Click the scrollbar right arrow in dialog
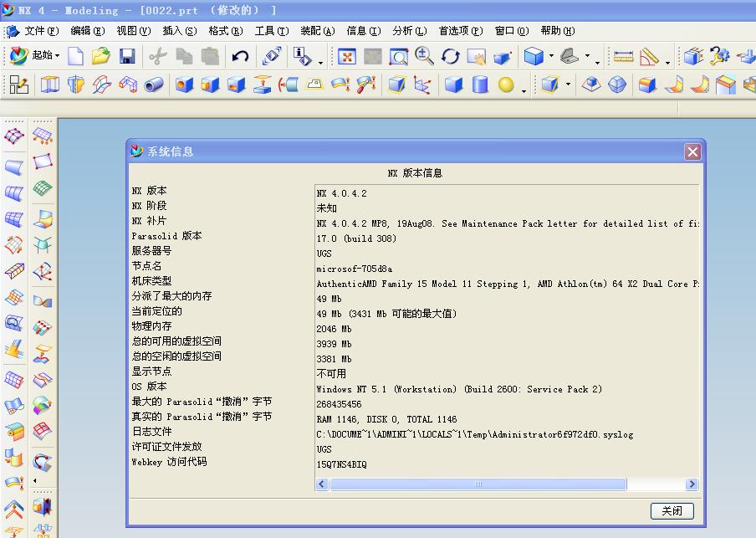The width and height of the screenshot is (756, 538). tap(692, 484)
